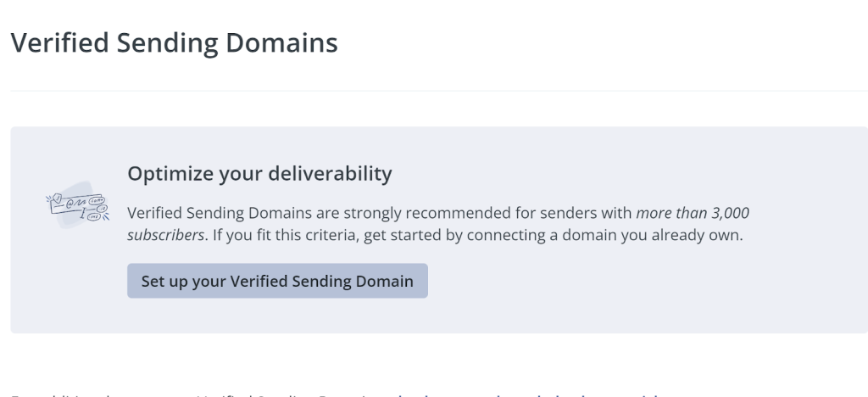The height and width of the screenshot is (397, 868).
Task: Click the 'If you fit this criteria' sentence
Action: click(280, 235)
